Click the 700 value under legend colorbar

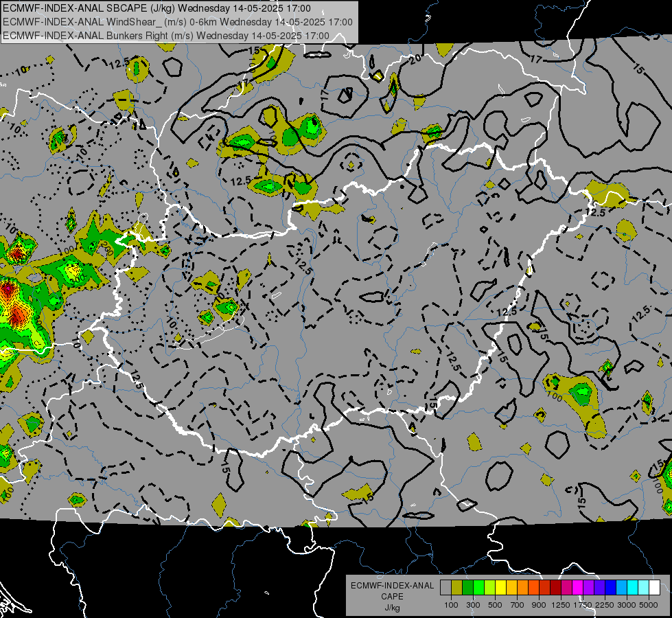click(x=518, y=605)
